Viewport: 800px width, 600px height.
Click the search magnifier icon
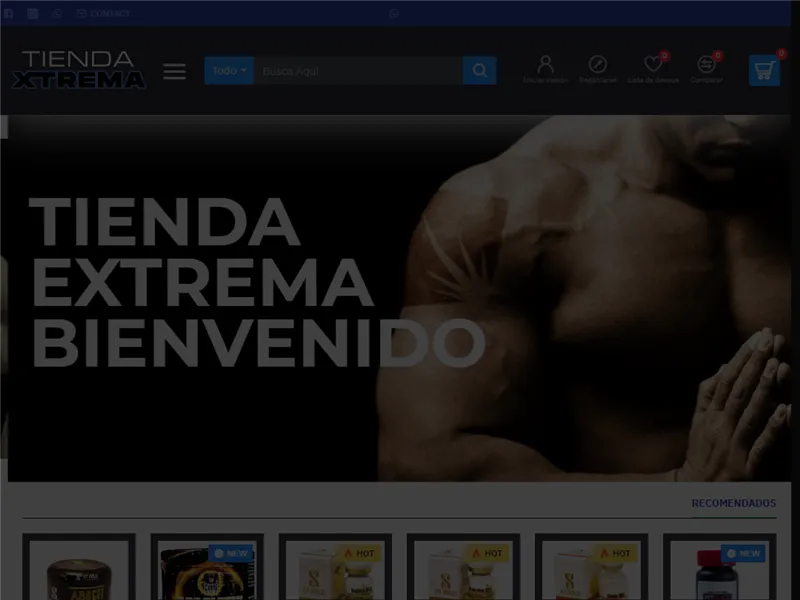point(479,70)
